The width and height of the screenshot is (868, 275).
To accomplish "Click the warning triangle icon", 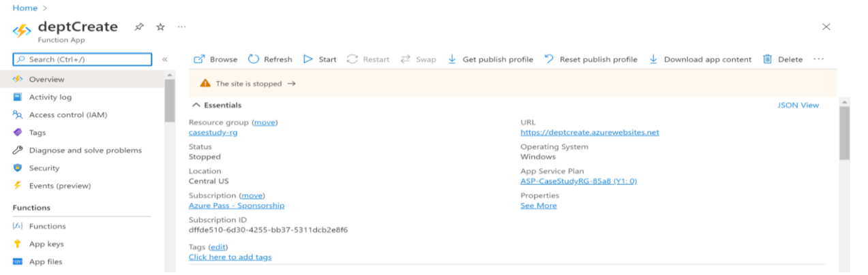I will pyautogui.click(x=205, y=83).
